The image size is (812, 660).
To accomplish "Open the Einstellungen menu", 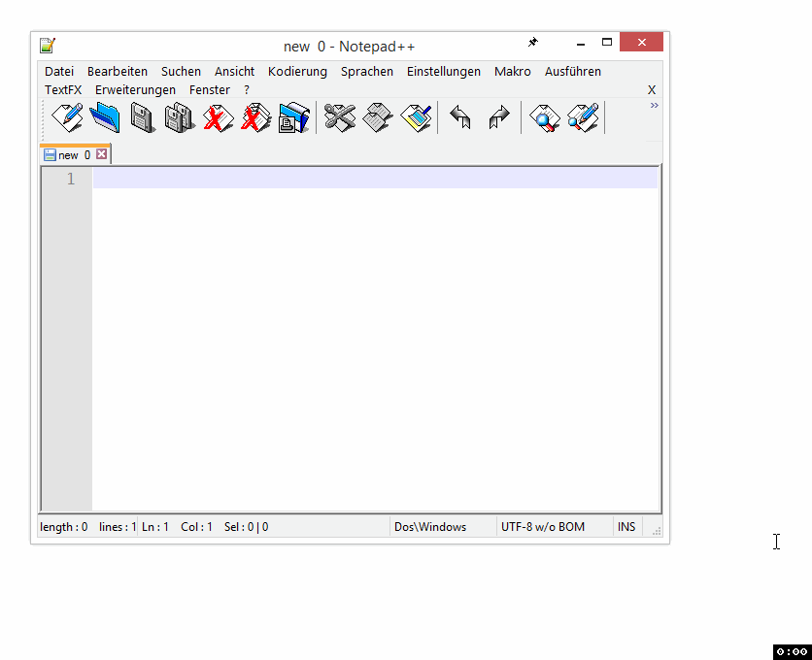I will coord(443,71).
